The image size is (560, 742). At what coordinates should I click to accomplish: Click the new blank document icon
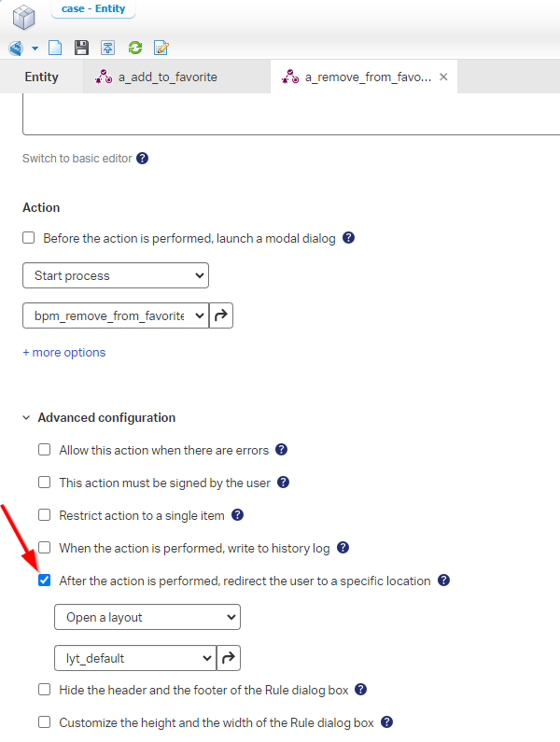[55, 49]
